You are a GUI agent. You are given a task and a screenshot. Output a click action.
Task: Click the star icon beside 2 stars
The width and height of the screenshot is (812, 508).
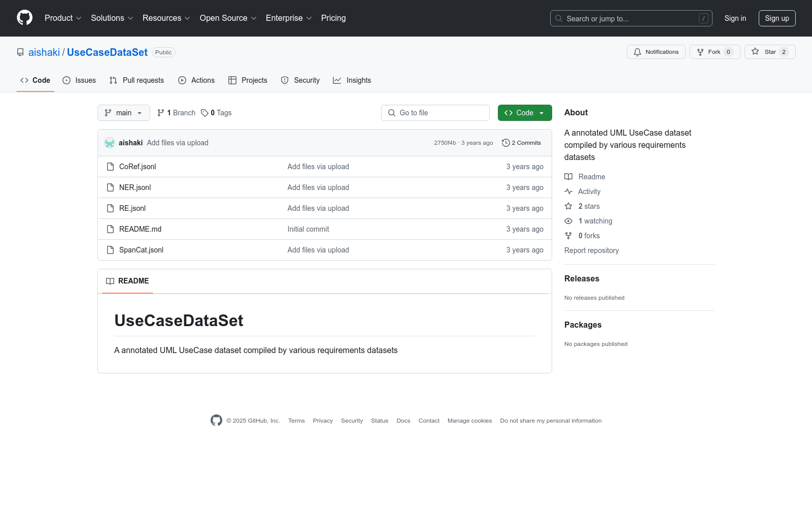tap(568, 206)
